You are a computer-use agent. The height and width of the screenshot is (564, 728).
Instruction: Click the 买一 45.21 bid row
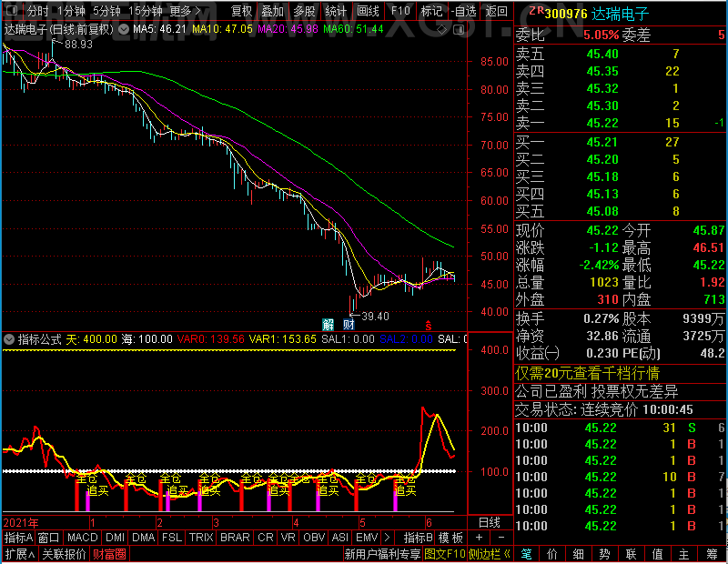point(621,142)
